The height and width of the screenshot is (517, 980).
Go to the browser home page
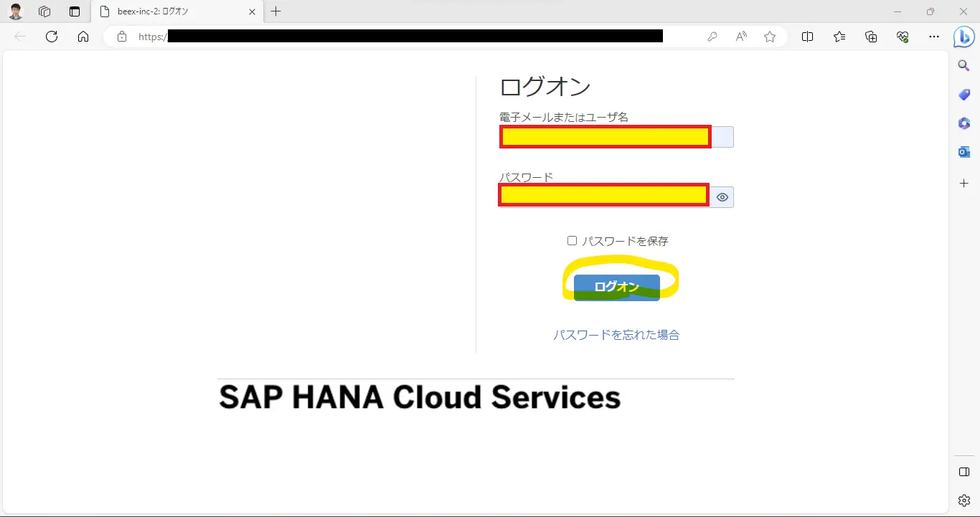coord(83,37)
